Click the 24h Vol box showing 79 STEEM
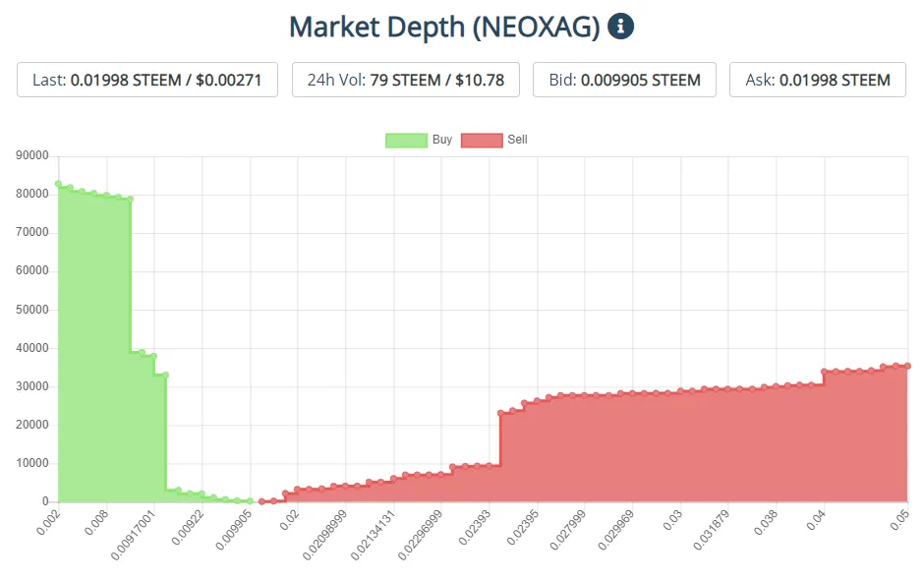 point(406,80)
